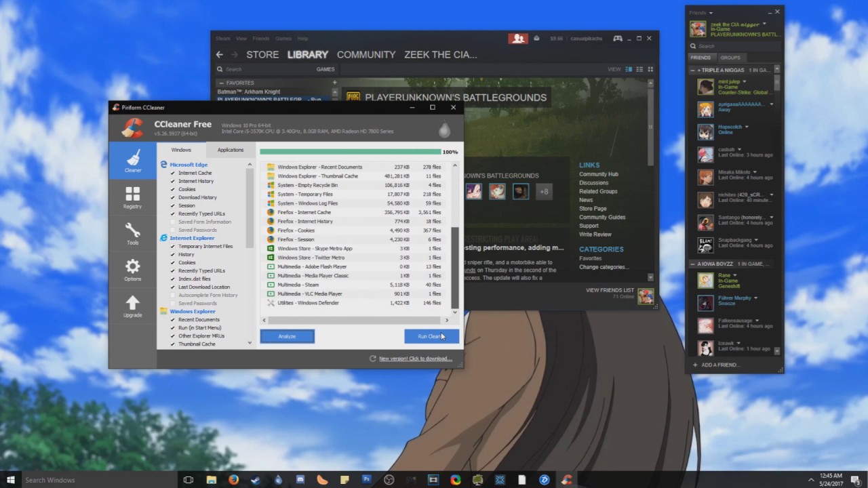
Task: Open Community Hub link in Steam
Action: [599, 174]
